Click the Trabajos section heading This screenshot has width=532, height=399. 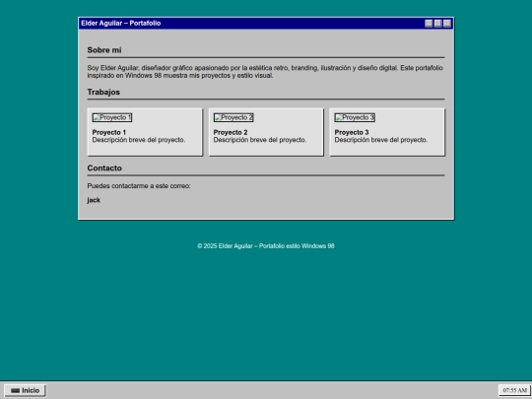coord(103,93)
